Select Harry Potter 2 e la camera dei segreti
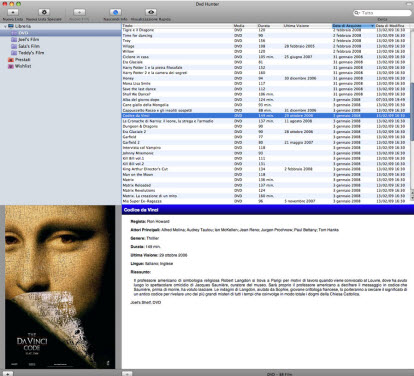The width and height of the screenshot is (414, 376). pyautogui.click(x=266, y=73)
